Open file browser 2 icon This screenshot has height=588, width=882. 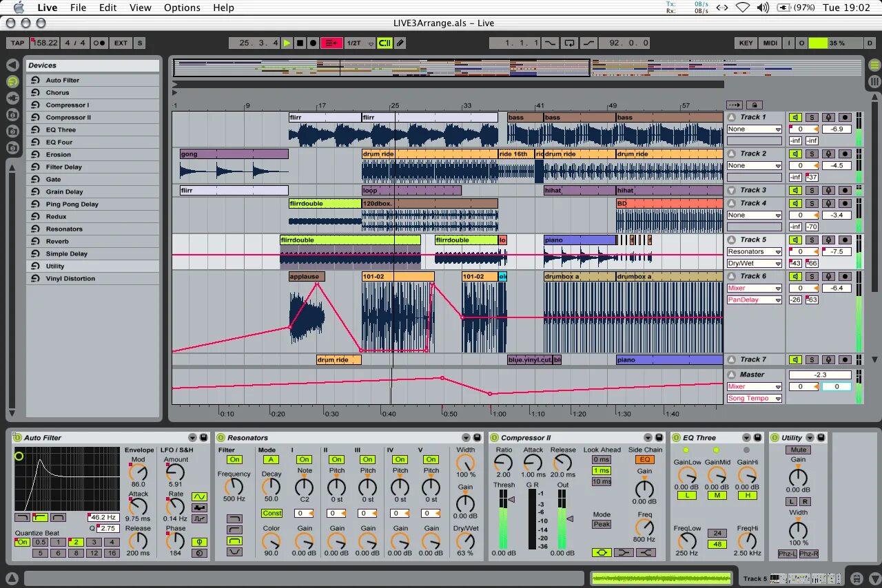(12, 131)
